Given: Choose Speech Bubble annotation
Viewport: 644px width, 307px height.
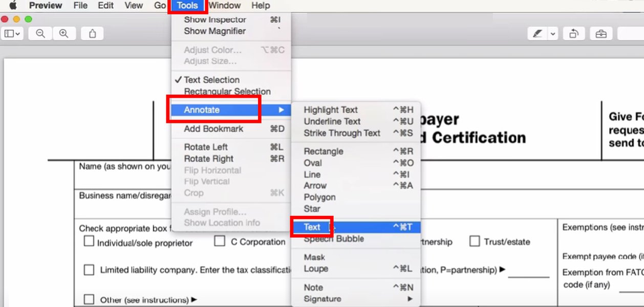Looking at the screenshot, I should (356, 239).
